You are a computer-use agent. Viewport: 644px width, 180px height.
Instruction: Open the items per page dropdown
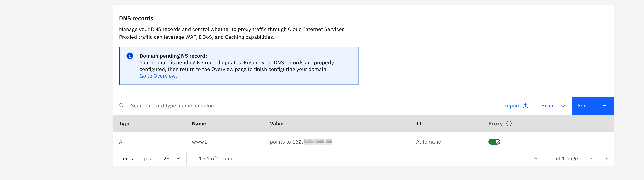172,159
